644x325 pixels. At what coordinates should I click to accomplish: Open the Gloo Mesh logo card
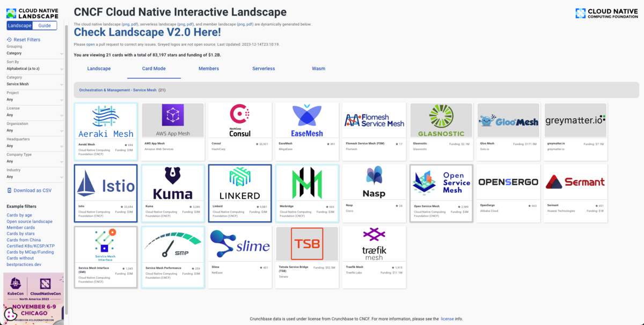[508, 132]
